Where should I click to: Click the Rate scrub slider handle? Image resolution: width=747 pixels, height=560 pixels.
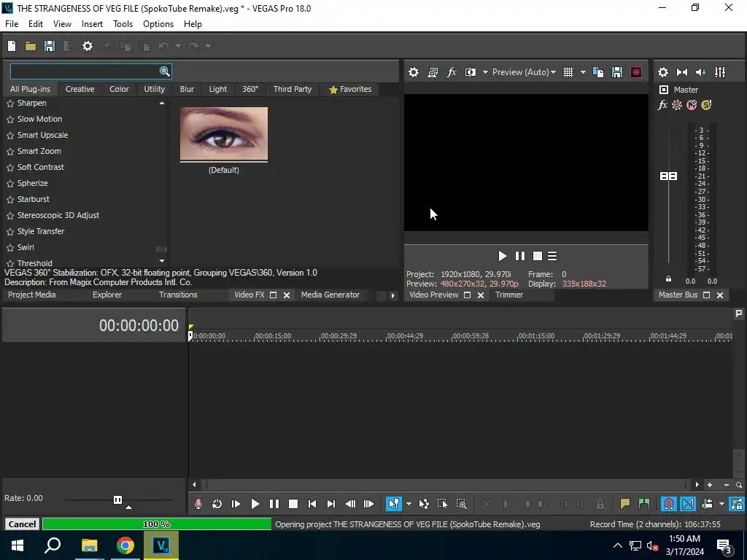117,499
